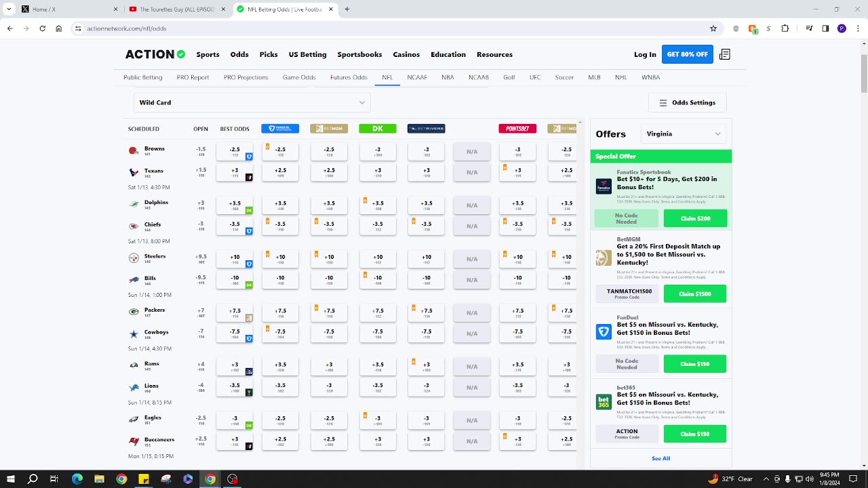Select the Futures Odds tab
The width and height of the screenshot is (868, 488).
point(349,77)
